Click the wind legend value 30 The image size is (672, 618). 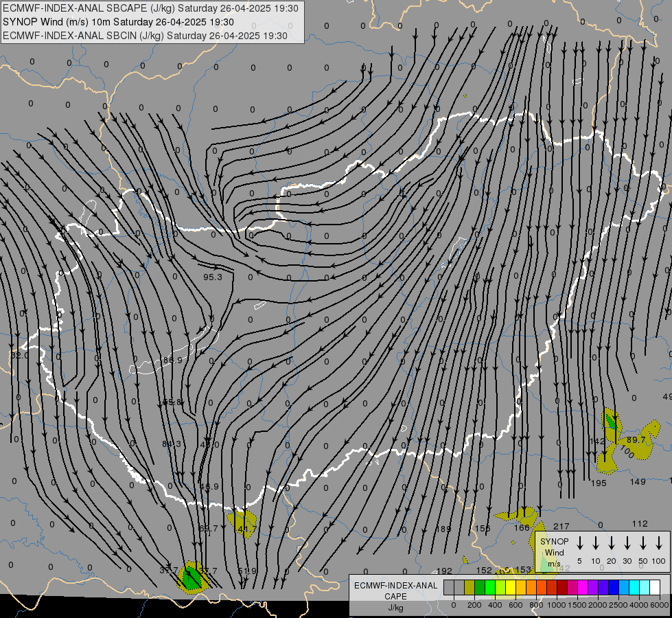click(x=627, y=561)
